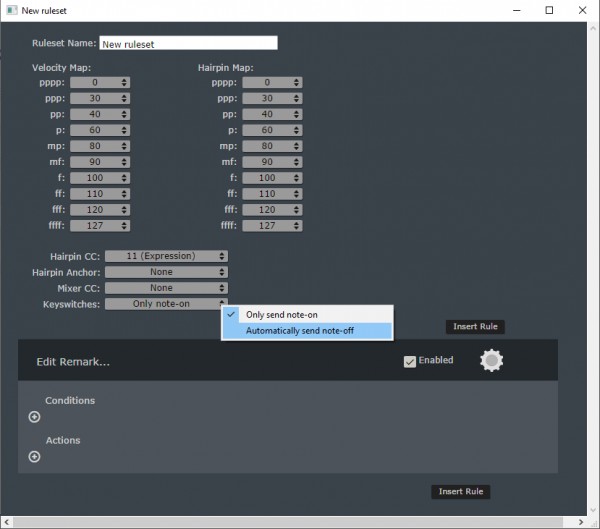
Task: Toggle the Enabled checkbox
Action: (410, 361)
